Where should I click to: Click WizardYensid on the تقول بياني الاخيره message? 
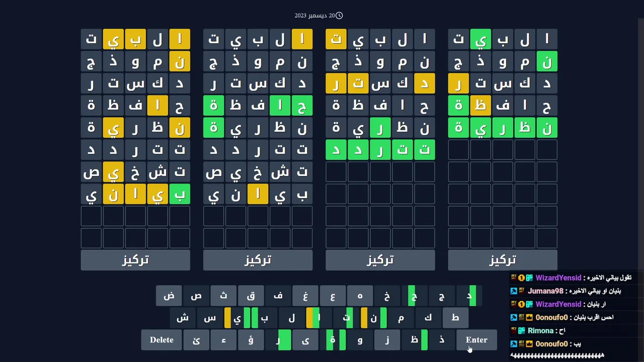(x=558, y=278)
